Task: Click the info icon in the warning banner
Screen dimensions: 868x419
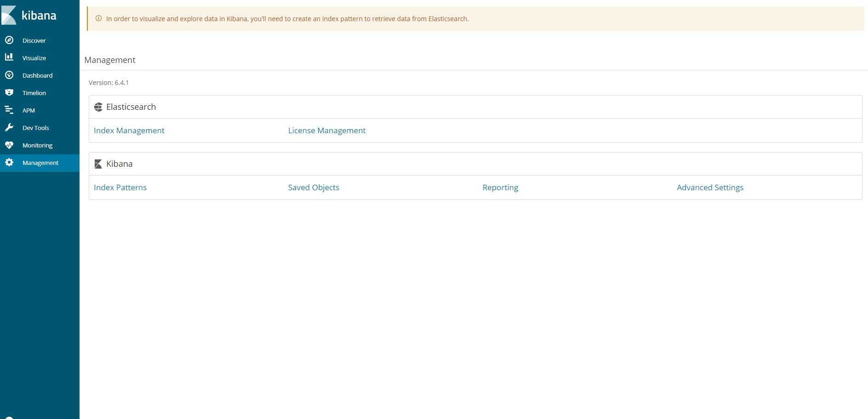Action: tap(98, 19)
